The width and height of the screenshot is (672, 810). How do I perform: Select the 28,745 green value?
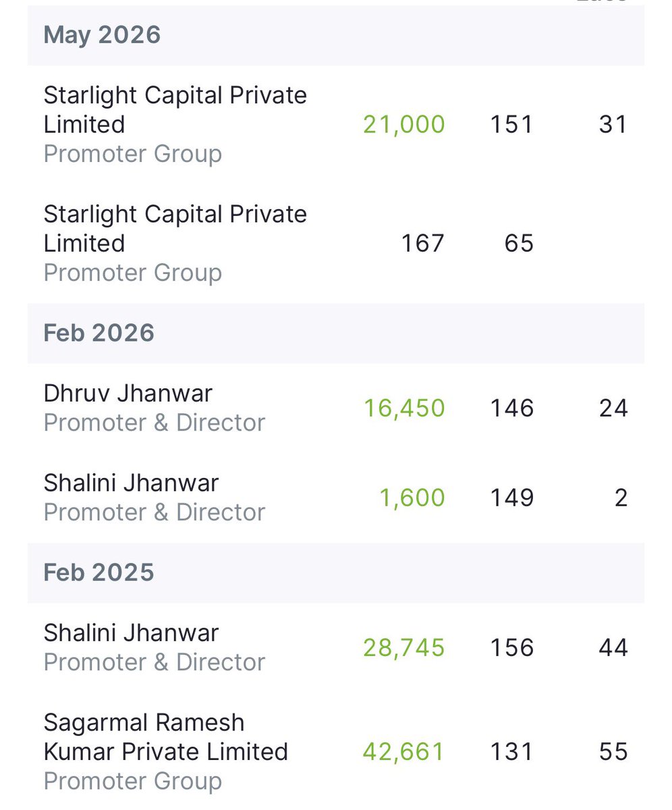coord(404,647)
